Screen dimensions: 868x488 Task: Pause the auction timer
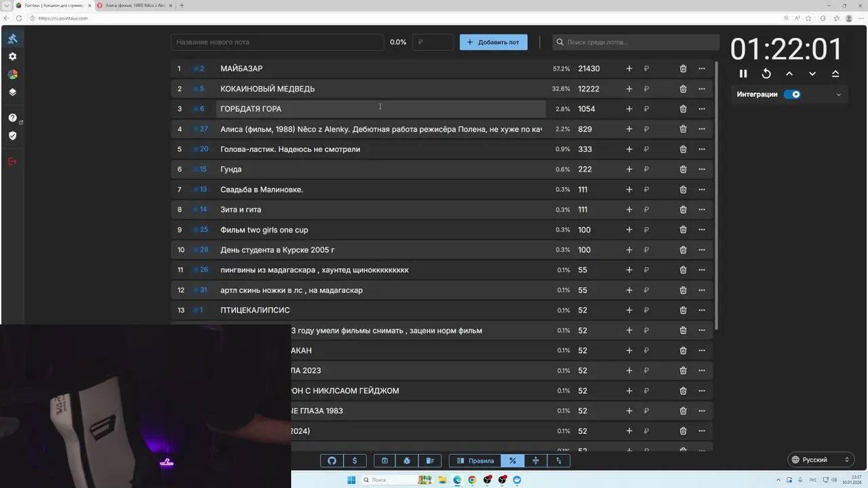(743, 73)
